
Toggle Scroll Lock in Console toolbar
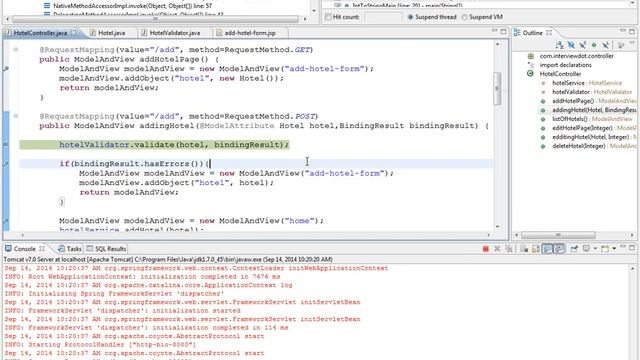[536, 249]
